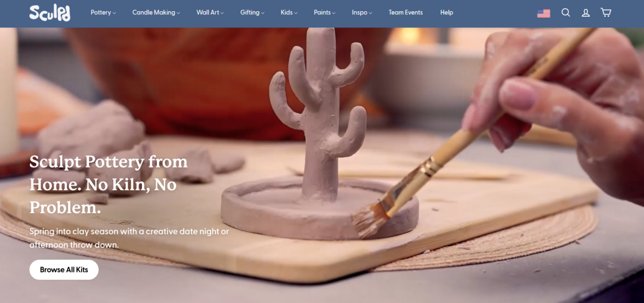The image size is (644, 303).
Task: Click the Pottery nav label
Action: coord(101,13)
